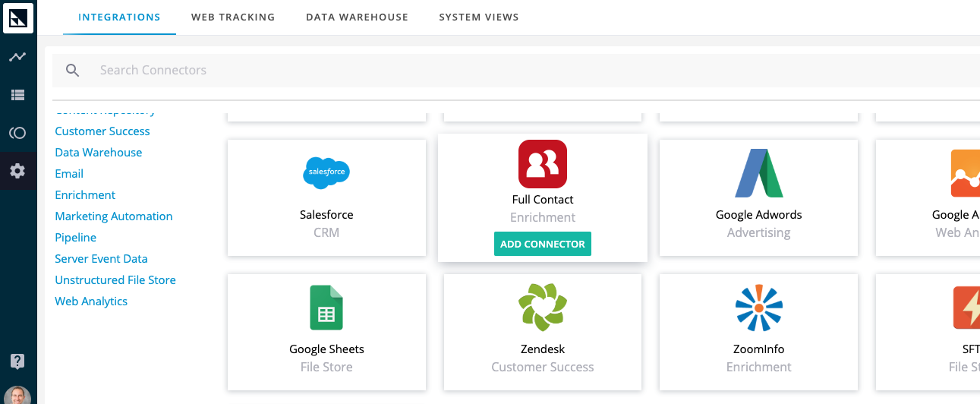Filter by Email category
This screenshot has height=404, width=980.
69,174
